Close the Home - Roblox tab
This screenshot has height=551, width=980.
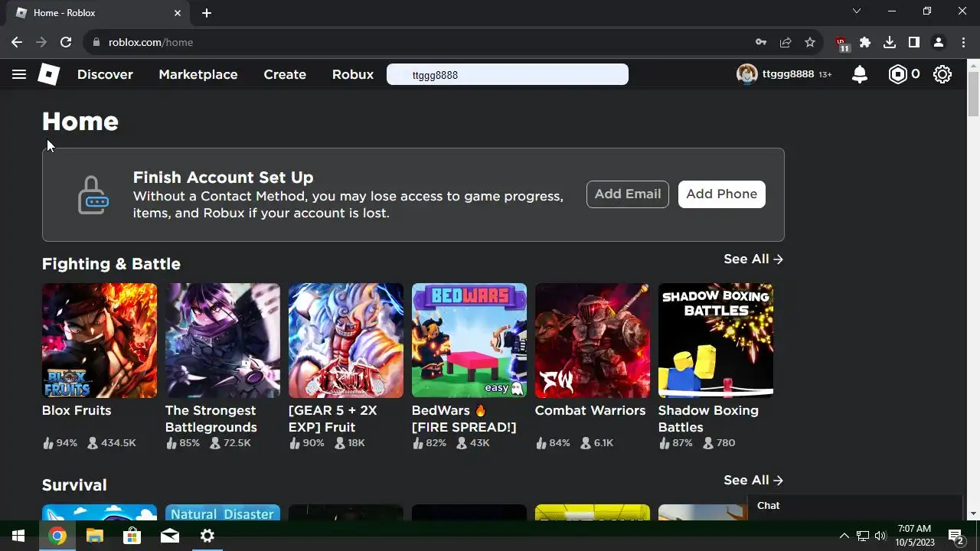click(178, 13)
